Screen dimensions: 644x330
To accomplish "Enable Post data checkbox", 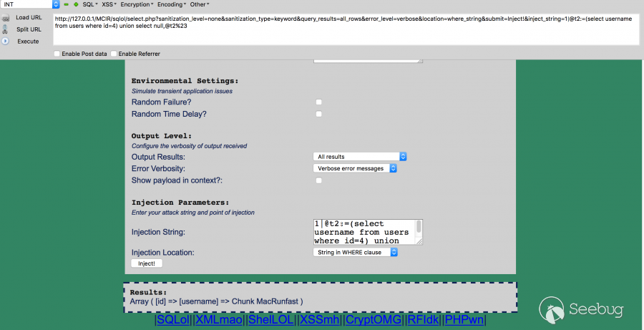I will [57, 54].
